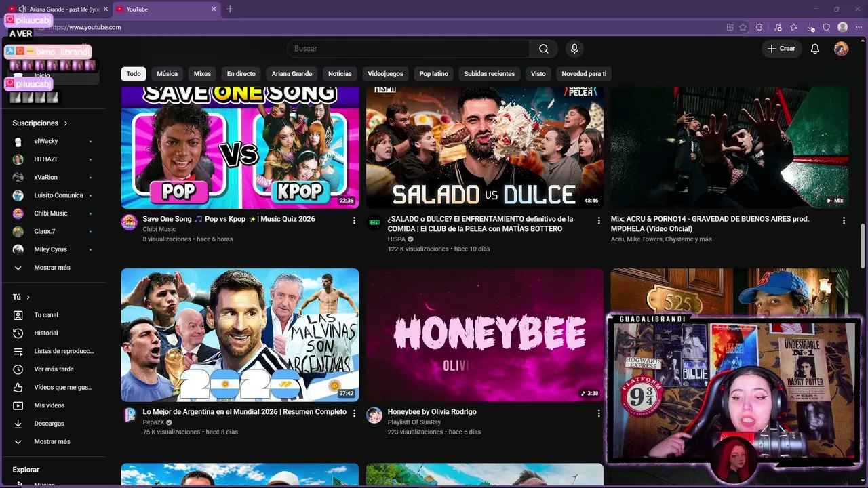The width and height of the screenshot is (868, 488).
Task: Add page to favorites with star icon
Action: (743, 27)
